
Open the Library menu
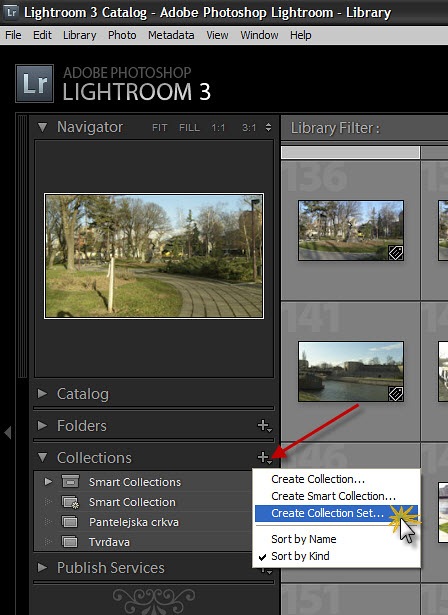pos(80,35)
